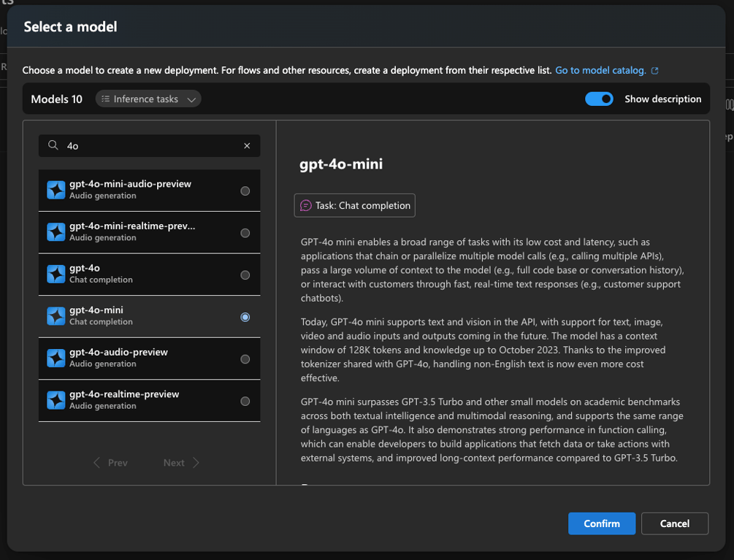Open the Go to model catalog link
The width and height of the screenshot is (734, 560).
600,71
